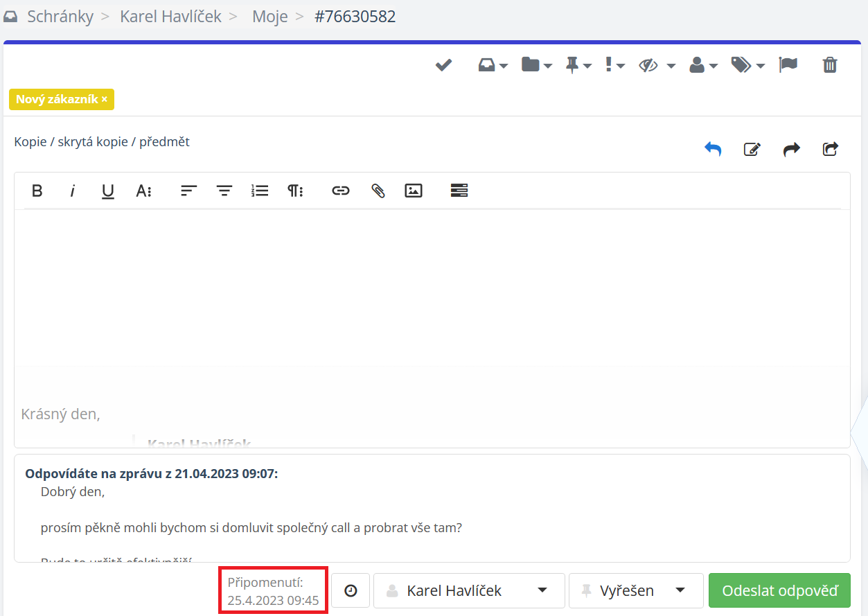Open the pin status dropdown icon

[x=578, y=65]
